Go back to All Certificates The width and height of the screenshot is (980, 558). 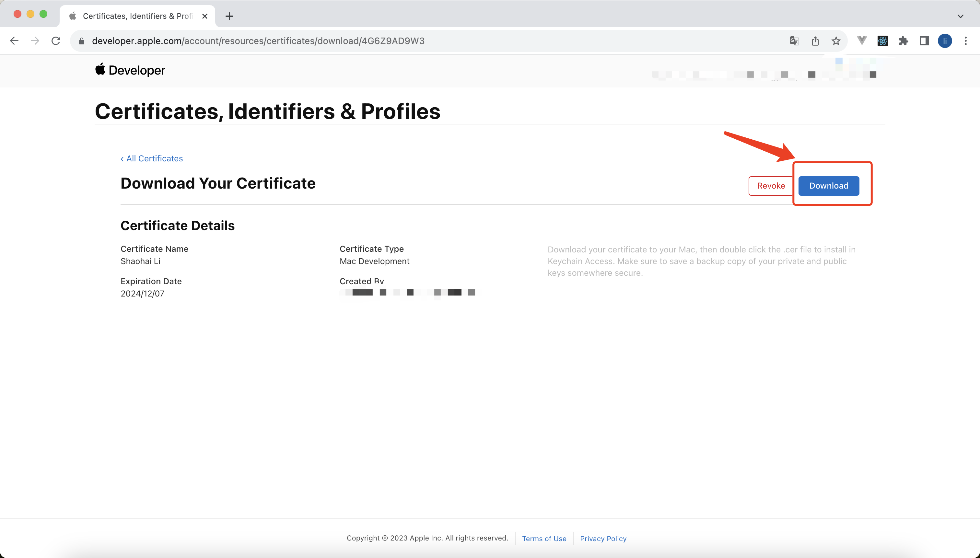pos(152,158)
